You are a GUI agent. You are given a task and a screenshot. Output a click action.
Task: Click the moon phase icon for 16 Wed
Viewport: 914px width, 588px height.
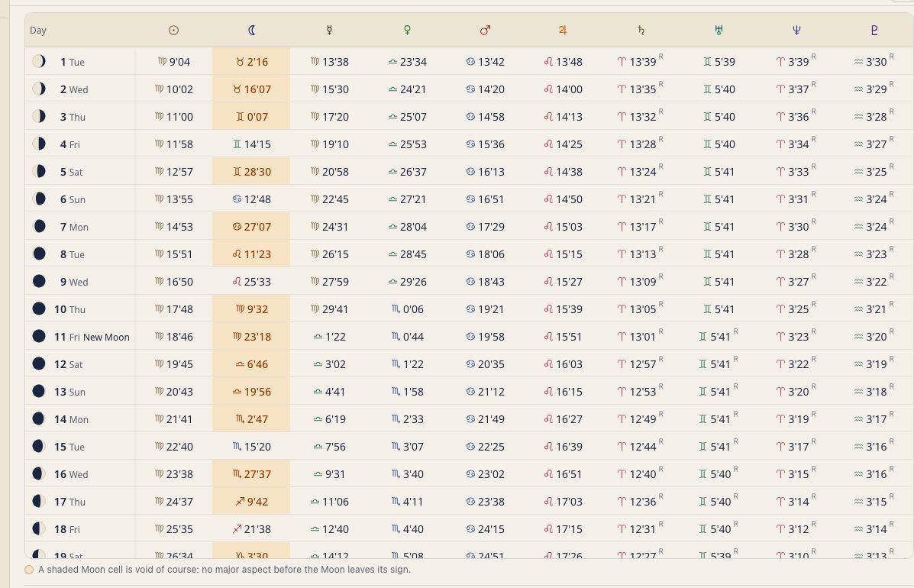[38, 473]
